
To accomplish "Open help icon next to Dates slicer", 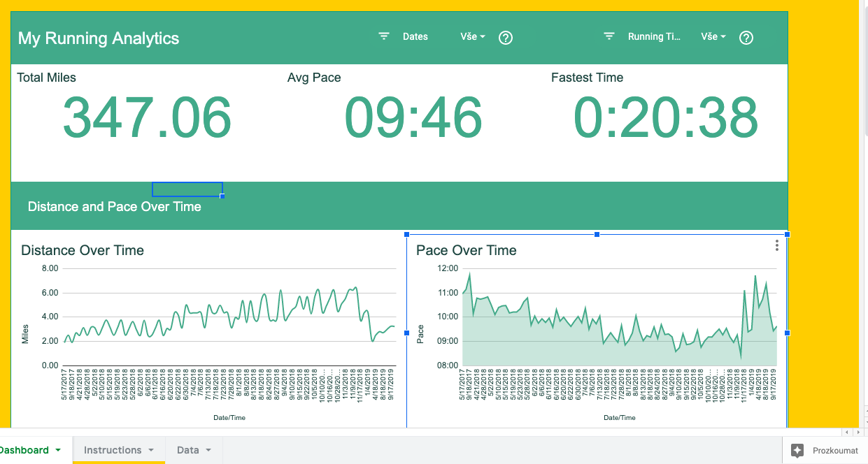I will click(x=506, y=38).
